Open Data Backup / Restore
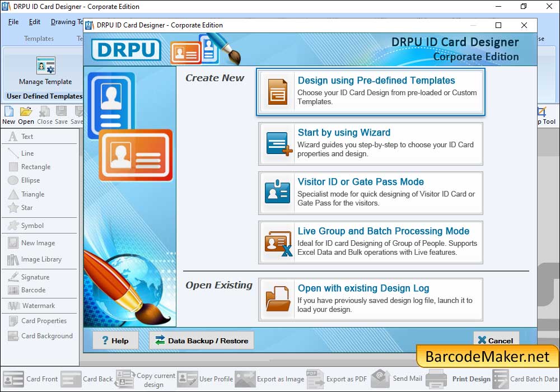Viewport: 560px width, 392px height. click(x=202, y=340)
